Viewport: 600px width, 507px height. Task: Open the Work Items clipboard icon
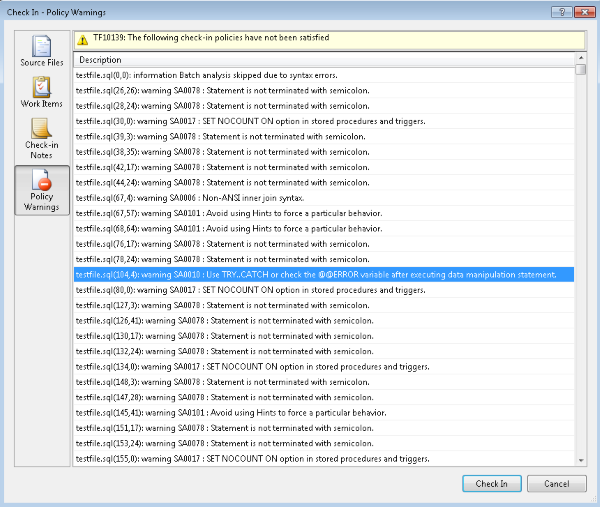[x=41, y=86]
